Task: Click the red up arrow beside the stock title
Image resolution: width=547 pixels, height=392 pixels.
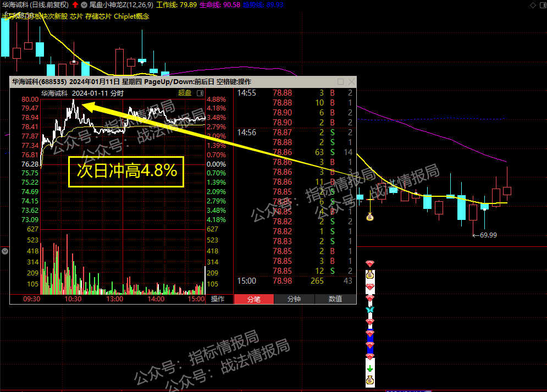Action: tap(75, 5)
